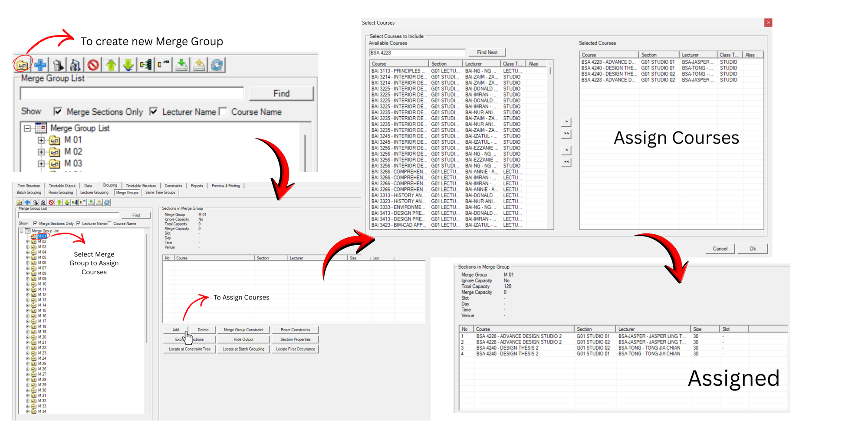
Task: Switch to the Timetable Output tab
Action: (62, 186)
